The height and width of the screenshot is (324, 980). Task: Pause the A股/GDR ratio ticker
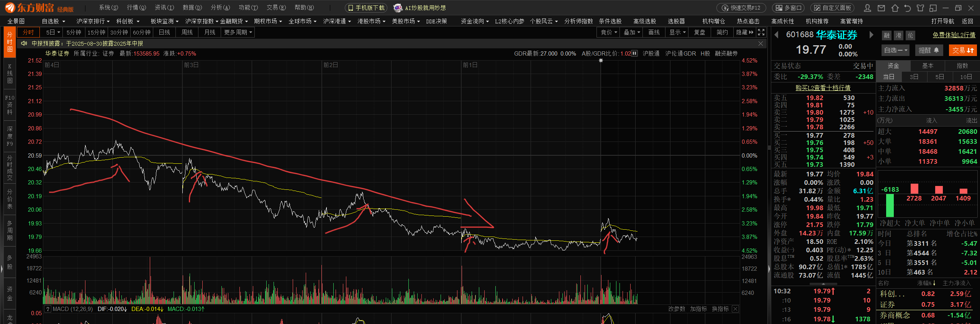pyautogui.click(x=634, y=53)
